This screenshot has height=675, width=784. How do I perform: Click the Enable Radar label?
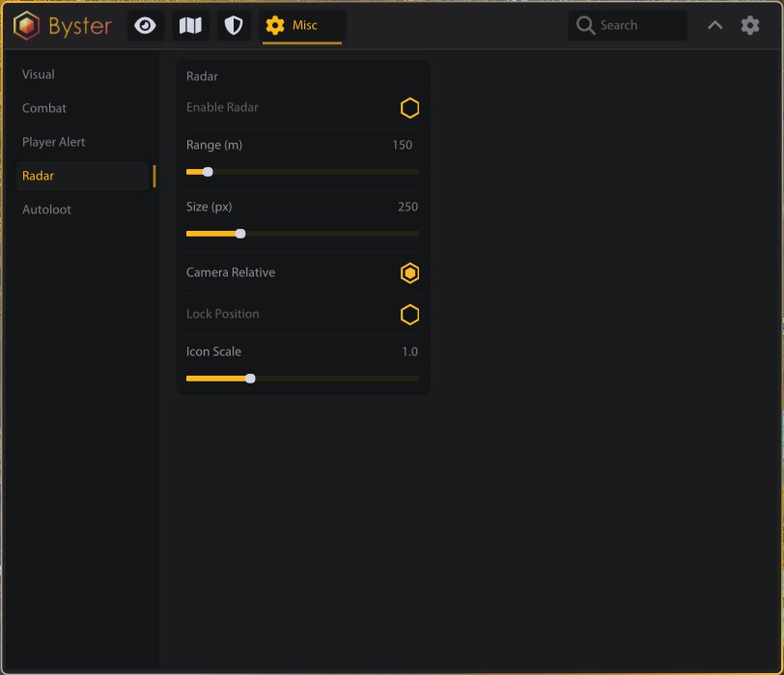(x=222, y=107)
